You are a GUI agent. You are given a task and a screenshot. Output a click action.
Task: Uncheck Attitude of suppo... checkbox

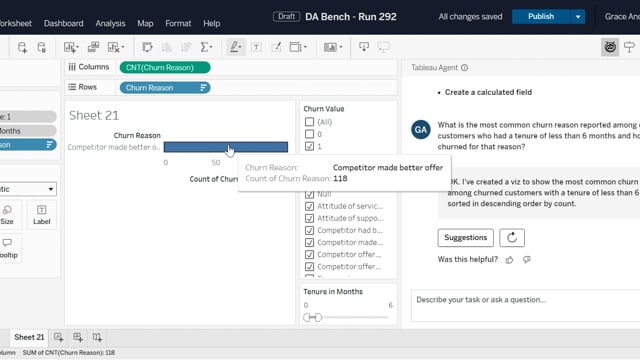309,218
